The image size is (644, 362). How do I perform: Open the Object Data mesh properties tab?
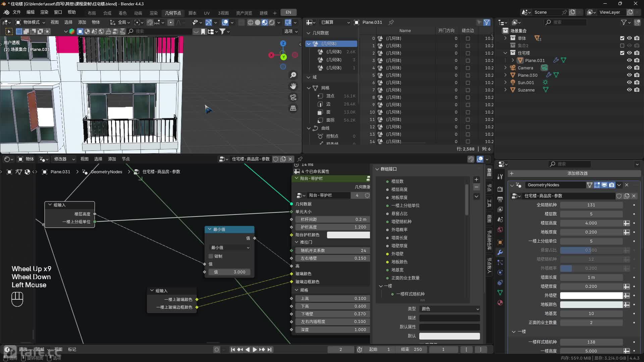pos(500,293)
